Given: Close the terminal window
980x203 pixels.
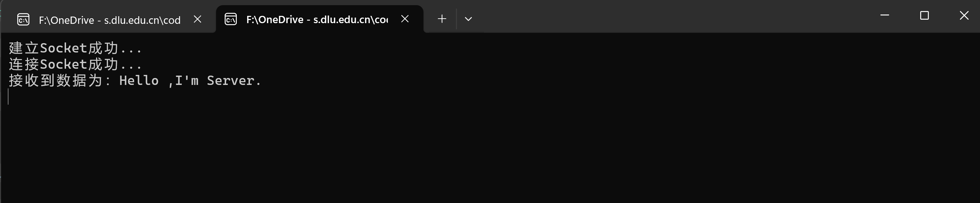Looking at the screenshot, I should click(964, 15).
